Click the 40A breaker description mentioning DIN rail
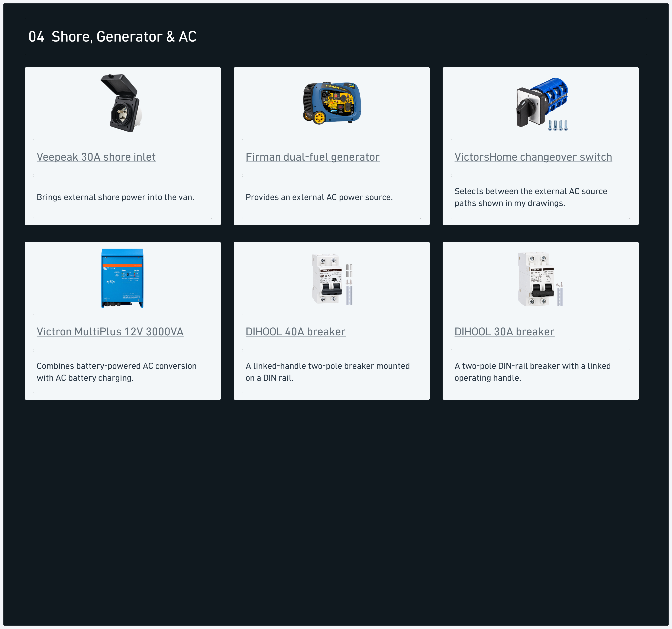Screen dimensions: 672x629 pyautogui.click(x=327, y=372)
